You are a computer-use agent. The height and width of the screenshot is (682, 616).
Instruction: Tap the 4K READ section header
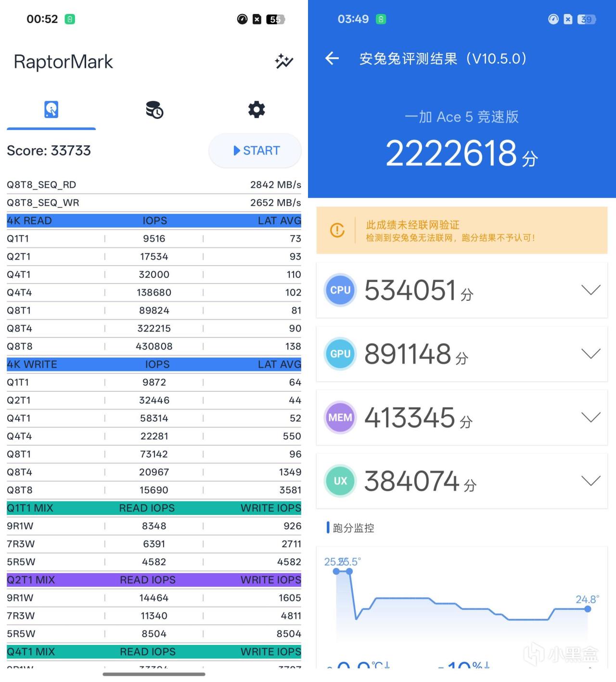154,220
